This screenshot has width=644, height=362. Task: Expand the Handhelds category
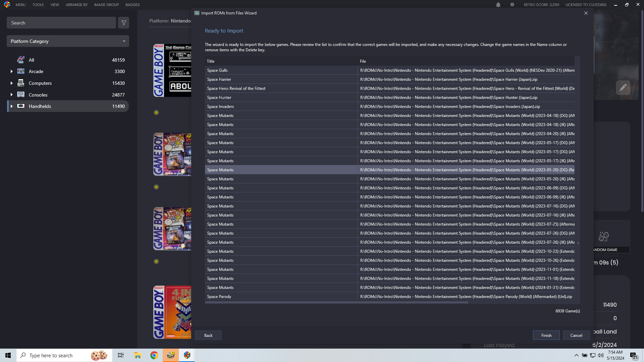[11, 106]
